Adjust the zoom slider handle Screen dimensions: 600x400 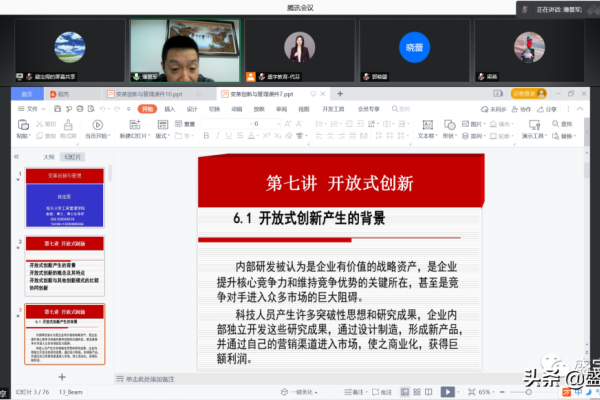[x=528, y=392]
